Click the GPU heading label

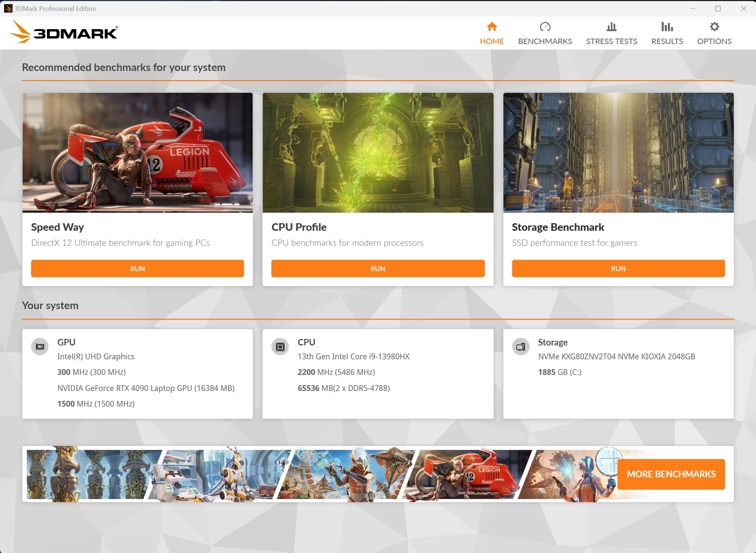pos(66,342)
